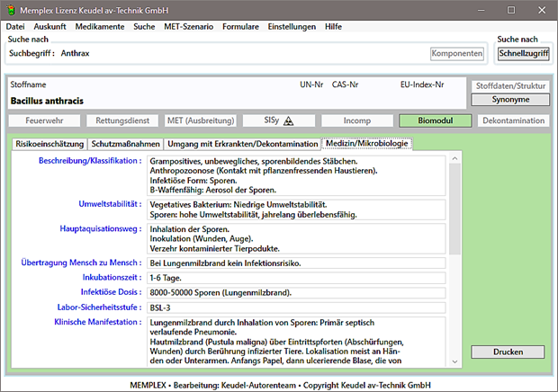Click the Komponenten button
This screenshot has width=558, height=392.
(x=457, y=54)
